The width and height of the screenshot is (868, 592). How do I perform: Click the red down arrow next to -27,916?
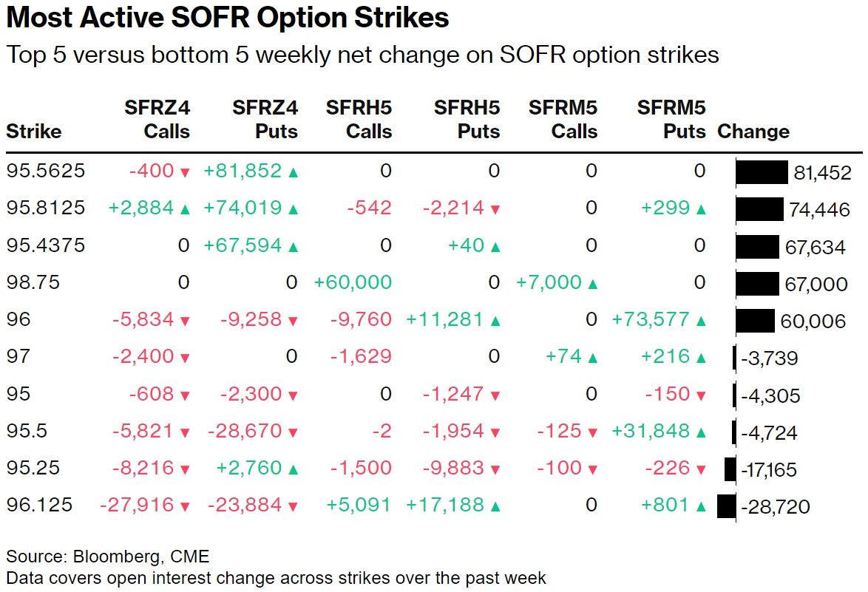click(x=185, y=506)
